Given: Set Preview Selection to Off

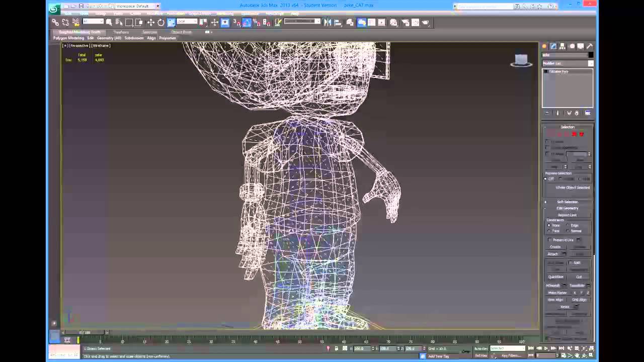Looking at the screenshot, I should (545, 179).
